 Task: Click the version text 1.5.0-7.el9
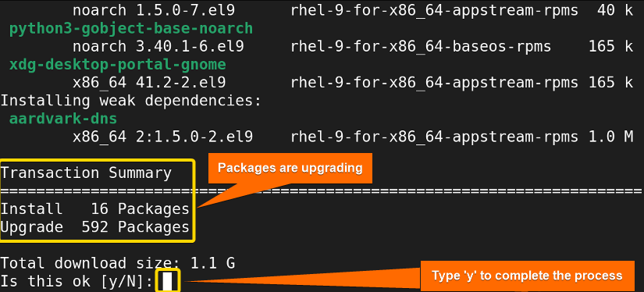[185, 10]
